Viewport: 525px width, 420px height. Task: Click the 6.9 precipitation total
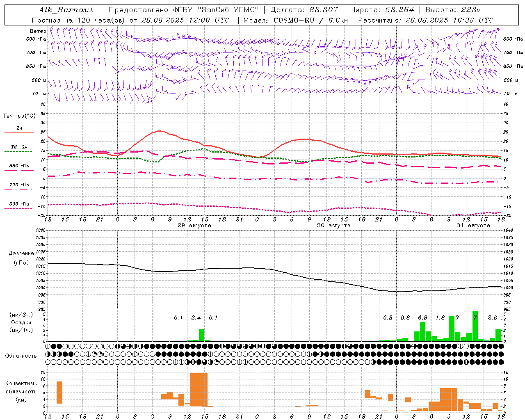(422, 318)
